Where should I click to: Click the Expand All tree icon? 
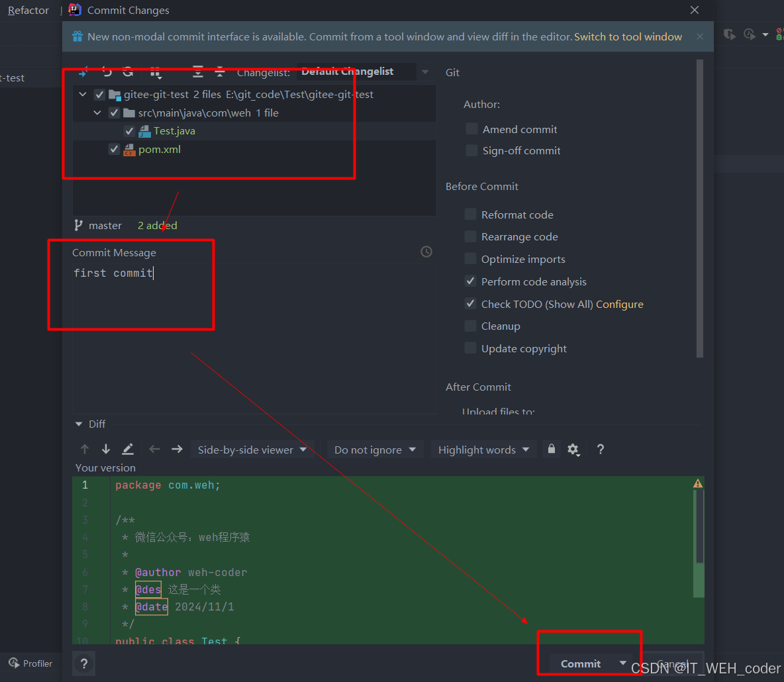pyautogui.click(x=198, y=72)
